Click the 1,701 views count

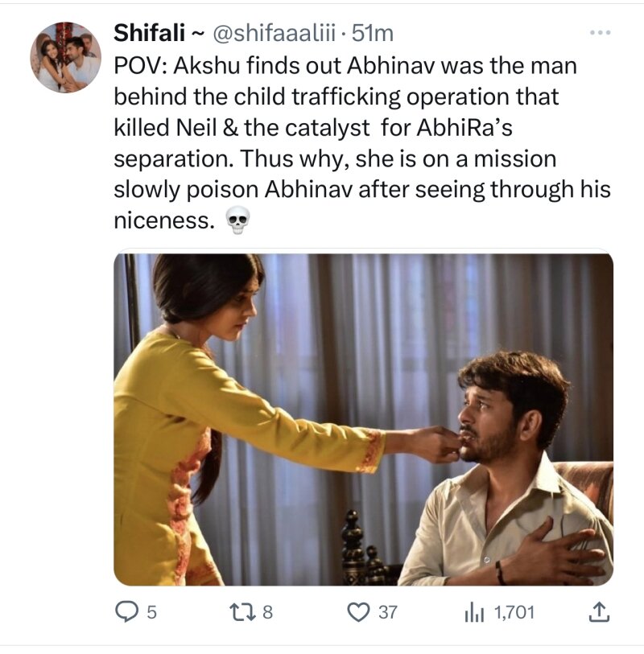514,612
